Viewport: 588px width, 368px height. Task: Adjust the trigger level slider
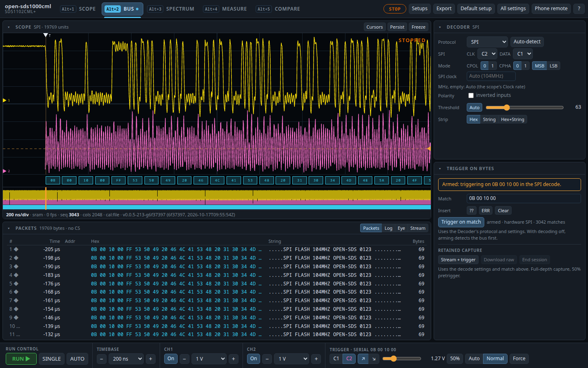click(401, 359)
